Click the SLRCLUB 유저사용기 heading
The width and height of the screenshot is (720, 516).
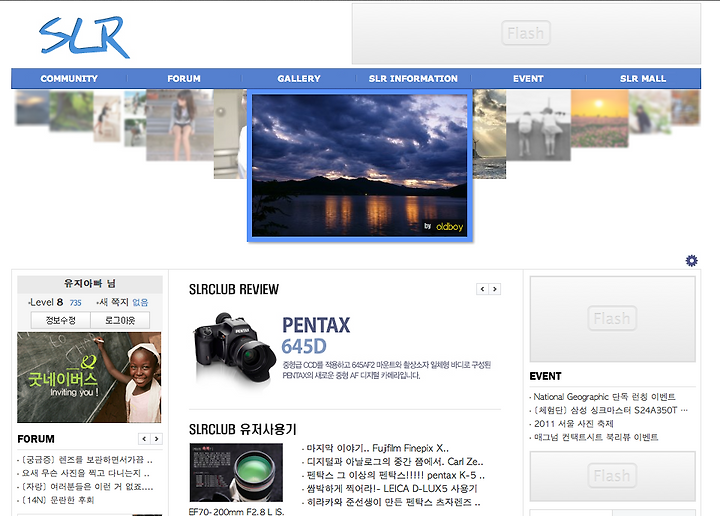click(x=242, y=429)
